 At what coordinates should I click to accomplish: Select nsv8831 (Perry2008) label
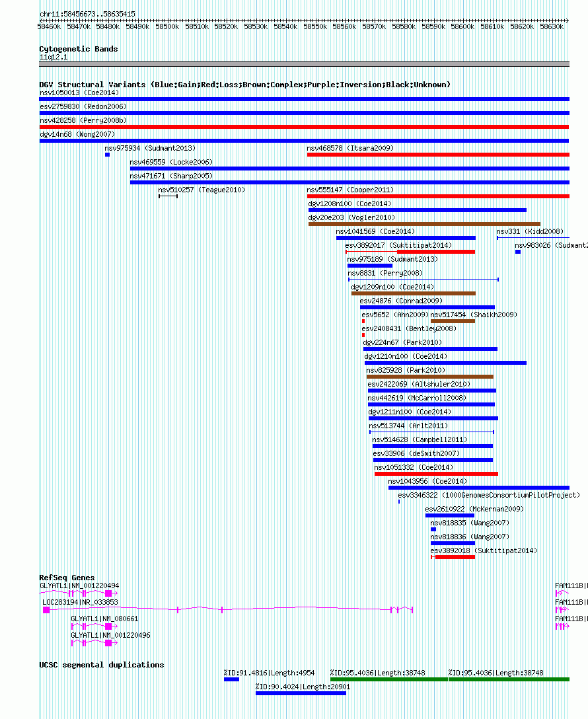pyautogui.click(x=385, y=274)
